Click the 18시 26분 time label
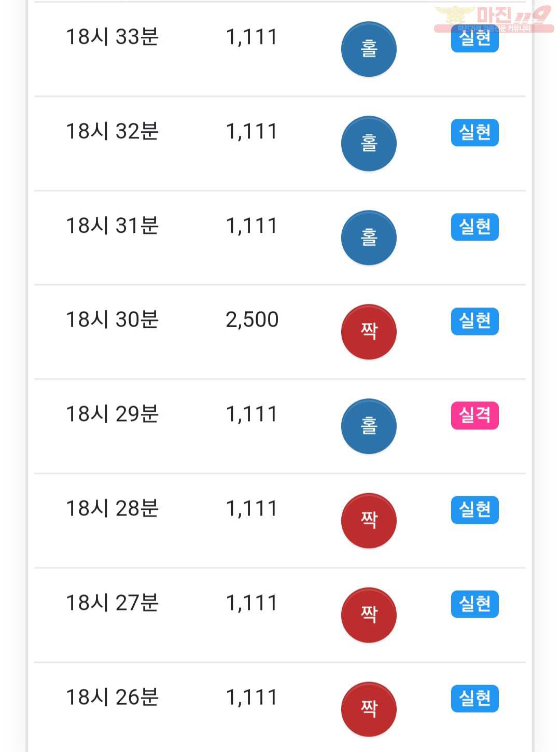Screen dimensions: 560x752 pyautogui.click(x=112, y=697)
